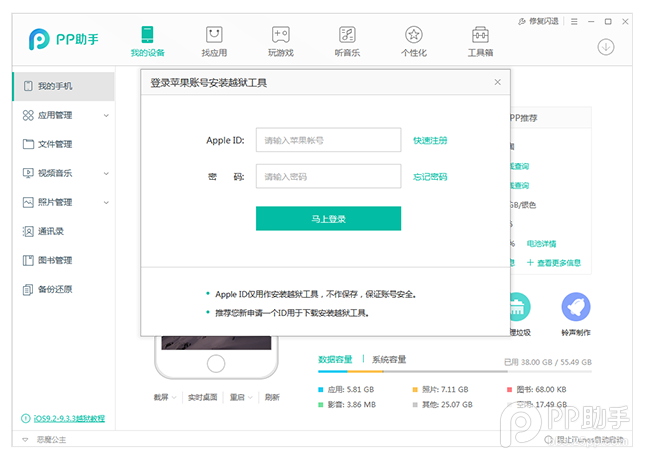Click 查看更多信息 link

pos(554,263)
